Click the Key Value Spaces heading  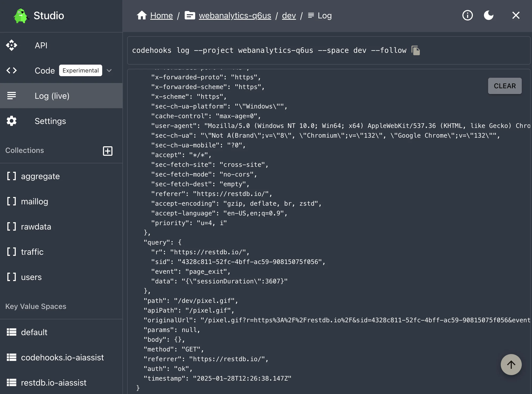(36, 306)
